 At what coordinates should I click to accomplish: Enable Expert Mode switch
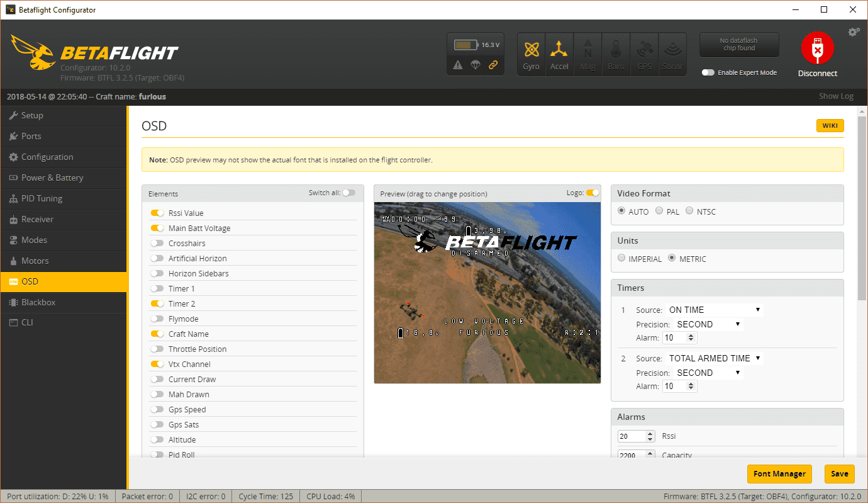click(x=708, y=72)
